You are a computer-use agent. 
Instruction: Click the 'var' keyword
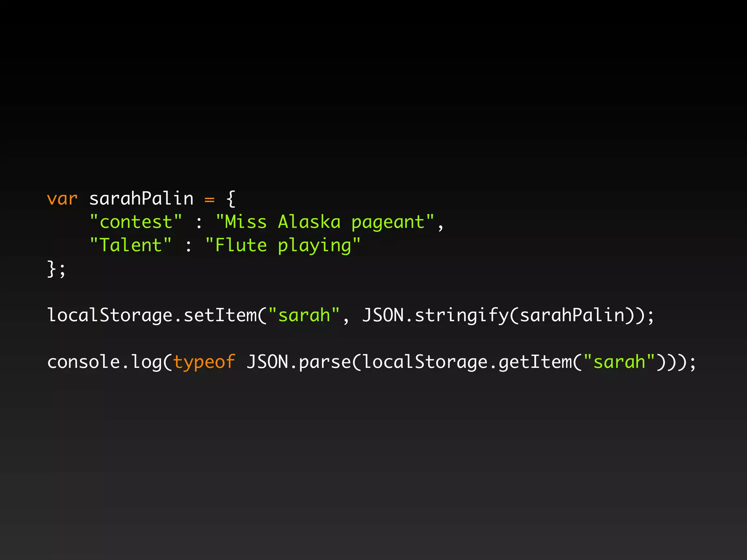coord(62,199)
